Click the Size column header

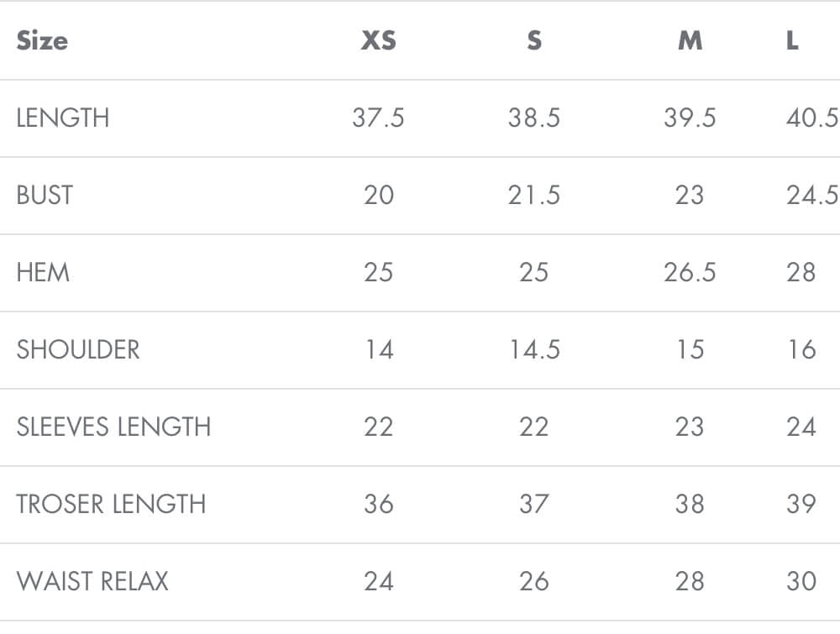pyautogui.click(x=42, y=40)
